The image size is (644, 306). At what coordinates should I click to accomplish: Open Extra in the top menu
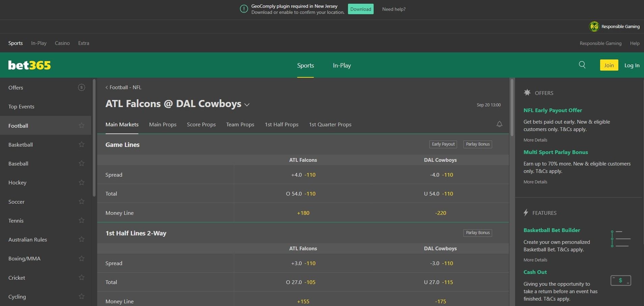pos(84,43)
